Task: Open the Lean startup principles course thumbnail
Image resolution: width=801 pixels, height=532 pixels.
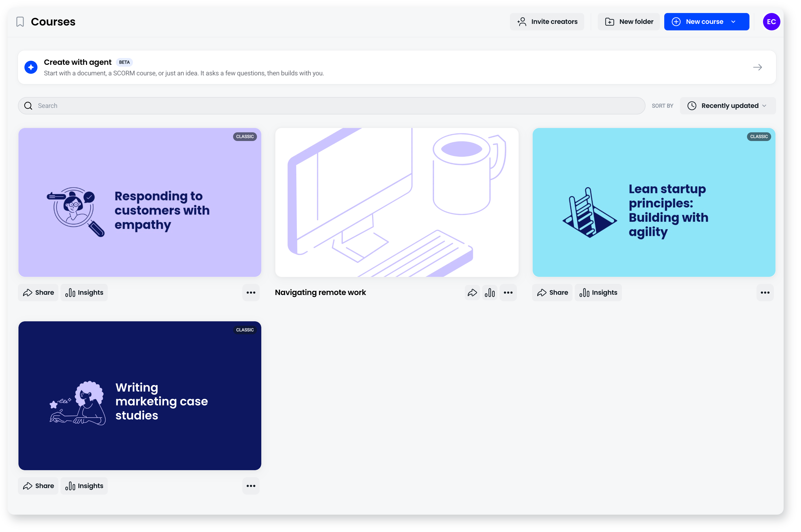Action: coord(654,202)
